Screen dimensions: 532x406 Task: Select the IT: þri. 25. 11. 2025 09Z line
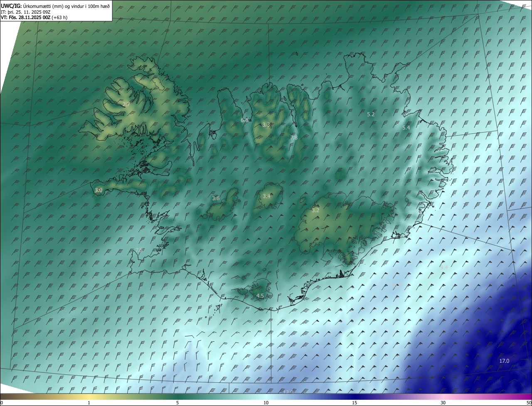[26, 12]
